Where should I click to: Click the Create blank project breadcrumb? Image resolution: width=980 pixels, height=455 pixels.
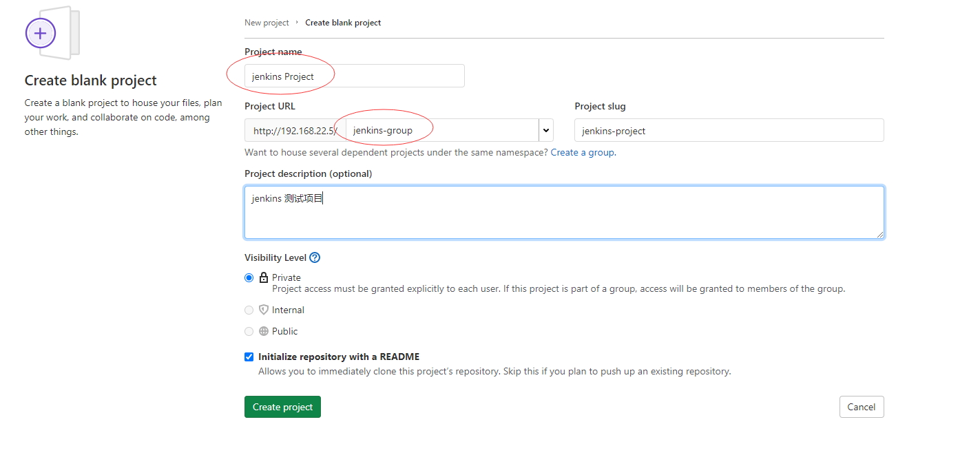point(343,23)
